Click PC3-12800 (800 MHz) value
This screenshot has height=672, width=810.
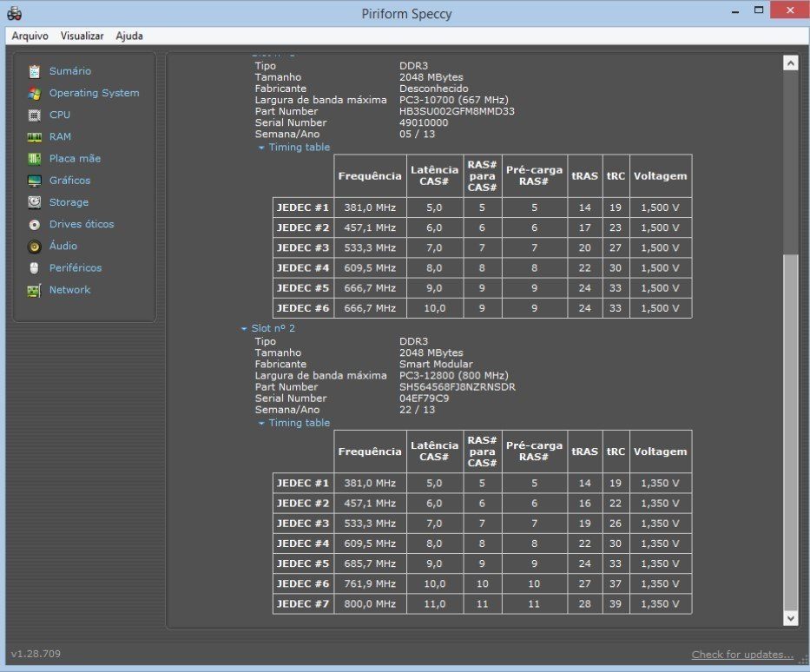[x=453, y=376]
